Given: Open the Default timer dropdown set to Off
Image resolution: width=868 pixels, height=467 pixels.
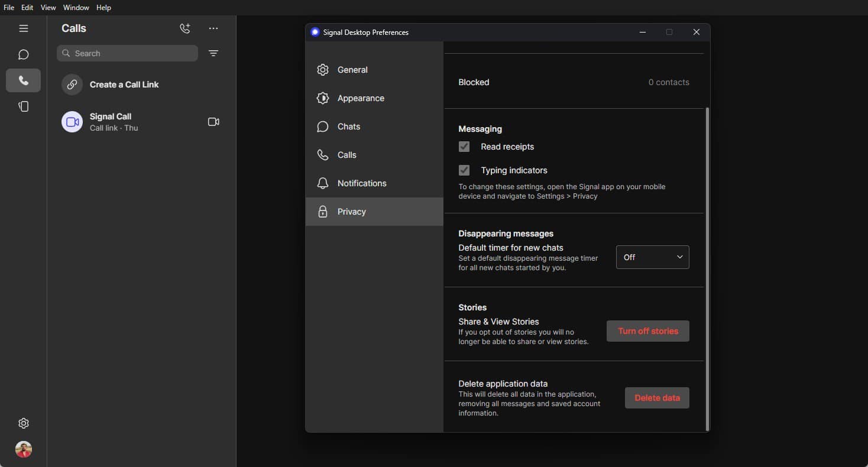Looking at the screenshot, I should [653, 257].
